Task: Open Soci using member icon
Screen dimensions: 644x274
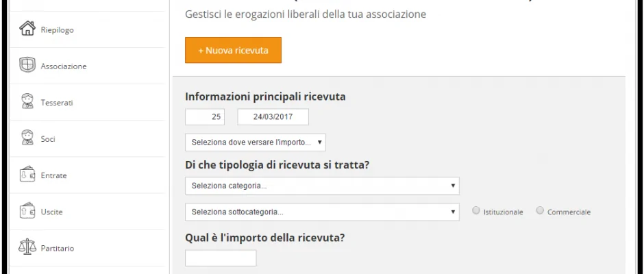Action: coord(27,138)
